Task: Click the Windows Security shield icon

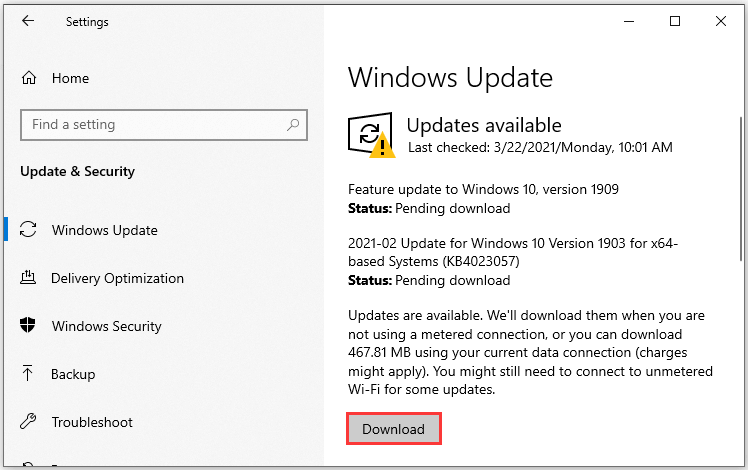Action: (28, 325)
